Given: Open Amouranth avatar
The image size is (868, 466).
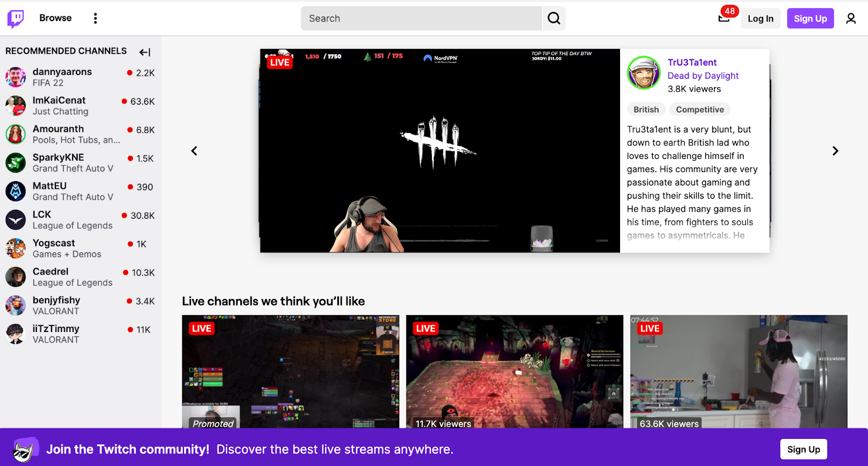Looking at the screenshot, I should (x=16, y=134).
